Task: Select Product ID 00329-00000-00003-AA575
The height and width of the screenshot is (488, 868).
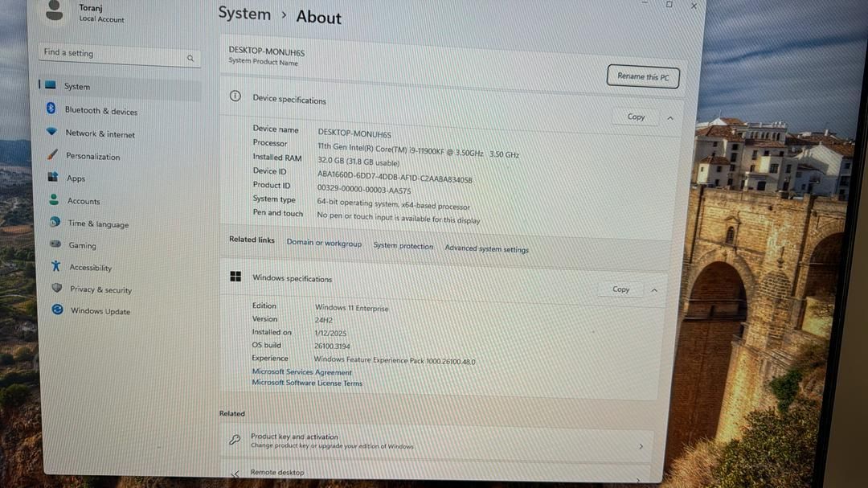Action: [x=364, y=189]
